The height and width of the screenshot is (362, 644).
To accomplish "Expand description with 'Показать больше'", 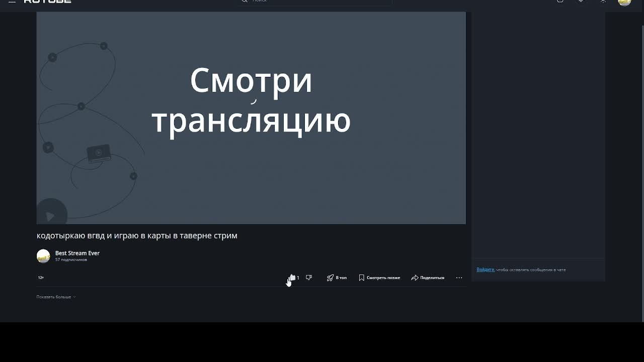I will [x=56, y=297].
